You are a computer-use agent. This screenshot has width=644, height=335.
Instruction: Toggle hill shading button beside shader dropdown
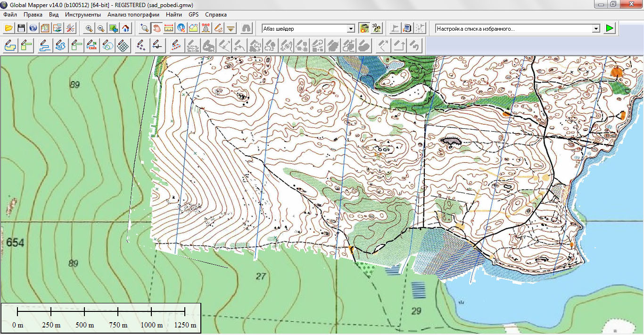(x=363, y=29)
